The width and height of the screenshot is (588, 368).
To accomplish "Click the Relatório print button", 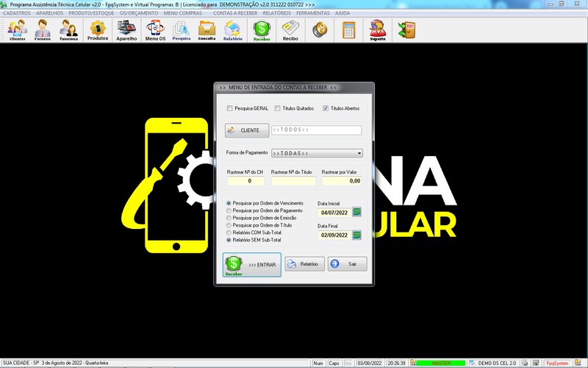I will [x=304, y=264].
